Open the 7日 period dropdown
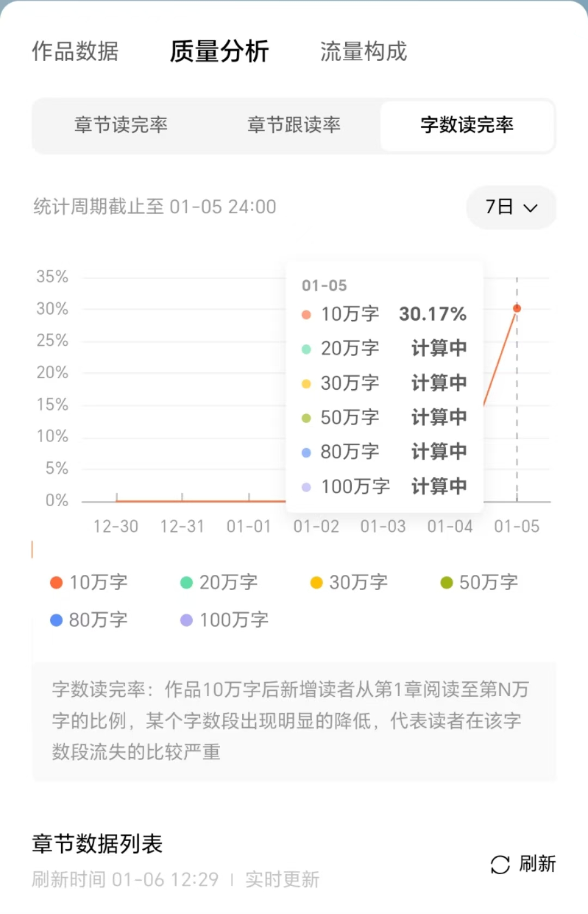The width and height of the screenshot is (588, 914). point(511,207)
